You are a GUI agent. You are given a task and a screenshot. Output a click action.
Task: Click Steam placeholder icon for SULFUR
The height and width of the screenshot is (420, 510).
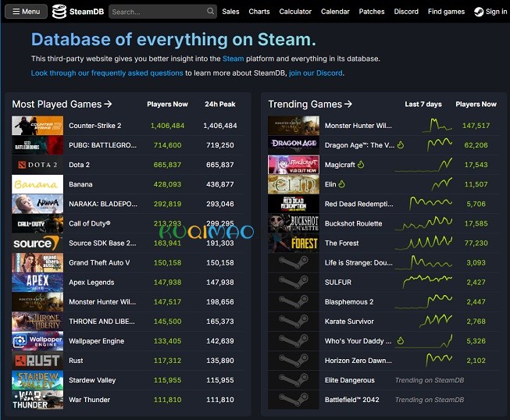pyautogui.click(x=294, y=282)
